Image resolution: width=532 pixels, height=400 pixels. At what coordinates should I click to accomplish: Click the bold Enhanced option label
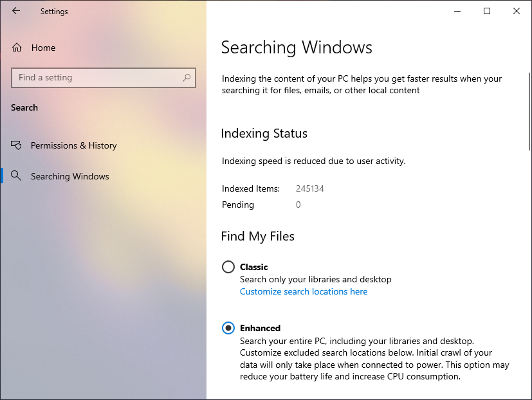tap(260, 328)
